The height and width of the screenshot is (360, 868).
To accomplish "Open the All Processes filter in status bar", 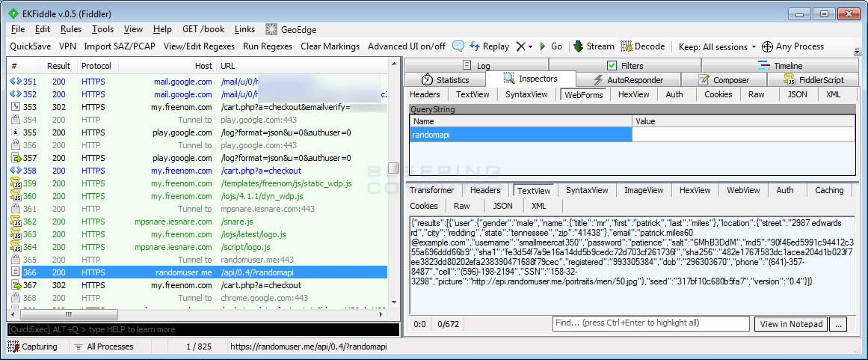I will (x=104, y=347).
